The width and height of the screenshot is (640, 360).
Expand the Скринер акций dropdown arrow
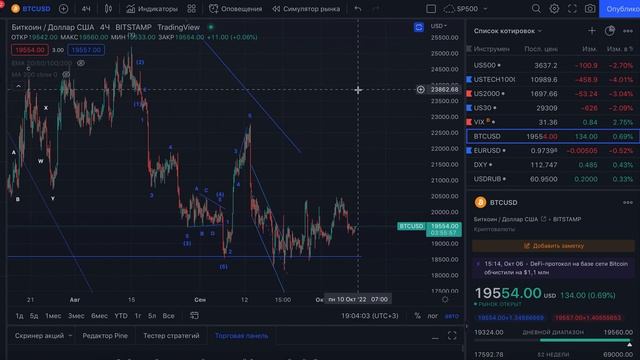pyautogui.click(x=70, y=336)
